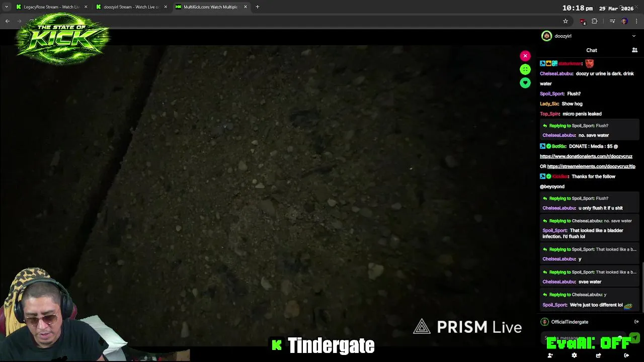Go back in the browser
The width and height of the screenshot is (644, 362).
(x=8, y=21)
